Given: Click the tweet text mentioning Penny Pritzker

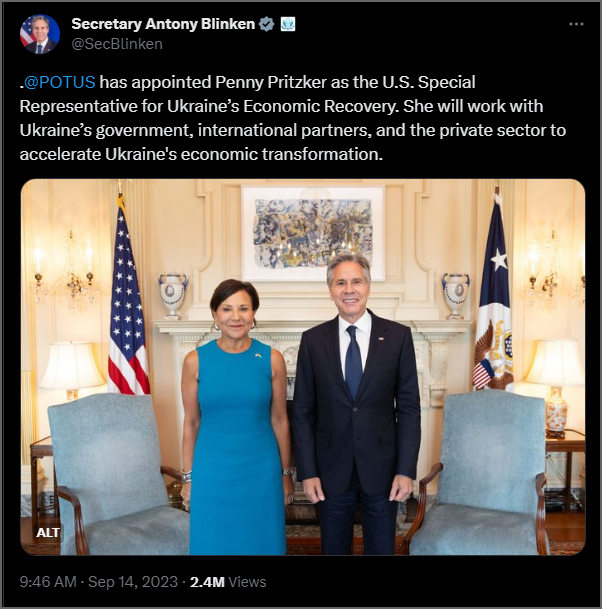Looking at the screenshot, I should click(x=292, y=118).
